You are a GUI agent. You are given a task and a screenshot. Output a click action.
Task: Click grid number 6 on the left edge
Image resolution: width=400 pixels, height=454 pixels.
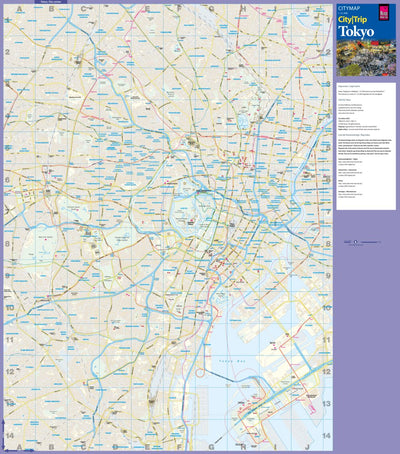point(7,180)
